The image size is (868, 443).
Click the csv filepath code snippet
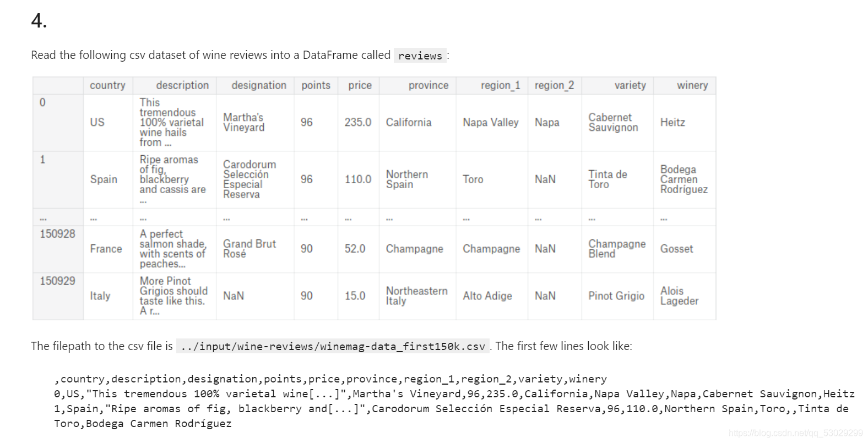(333, 347)
